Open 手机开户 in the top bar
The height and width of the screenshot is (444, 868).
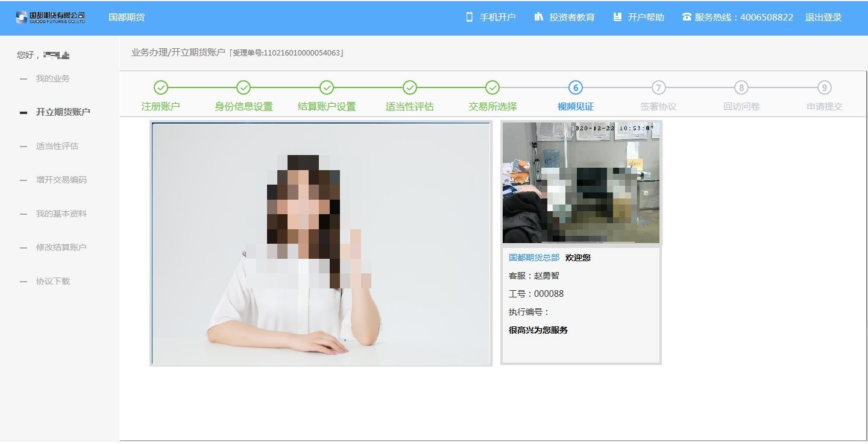(x=498, y=17)
